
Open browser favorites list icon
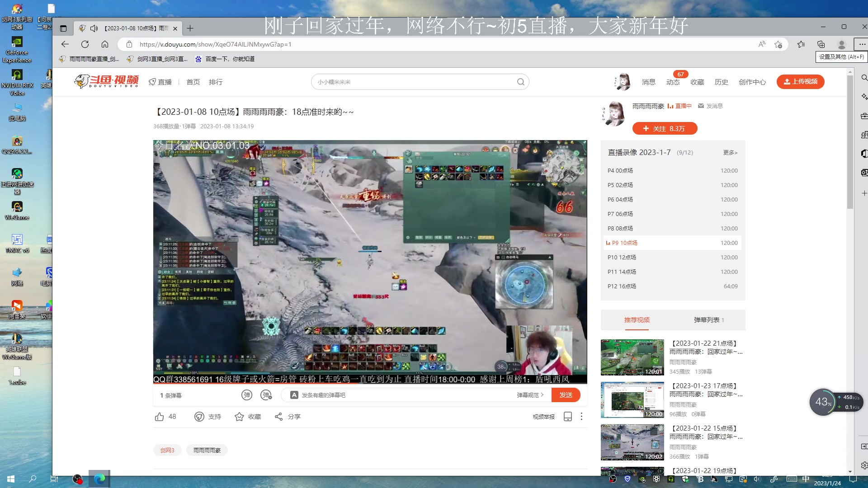(801, 44)
